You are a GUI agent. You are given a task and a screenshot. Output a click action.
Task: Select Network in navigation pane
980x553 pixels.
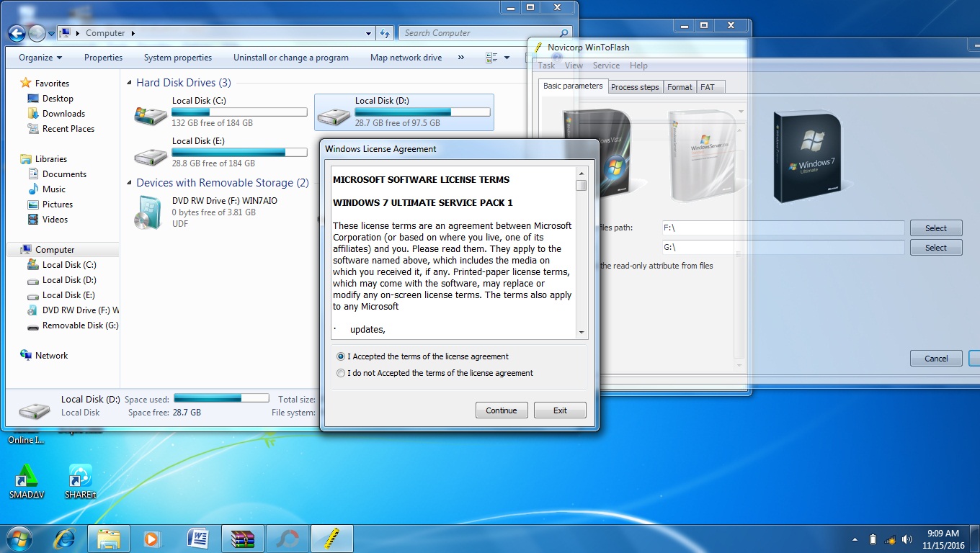tap(45, 356)
